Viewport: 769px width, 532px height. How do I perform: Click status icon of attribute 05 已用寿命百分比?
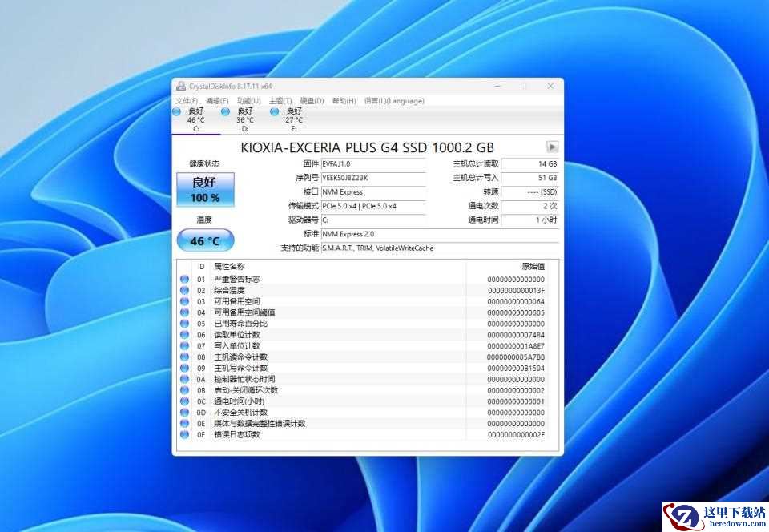[184, 324]
